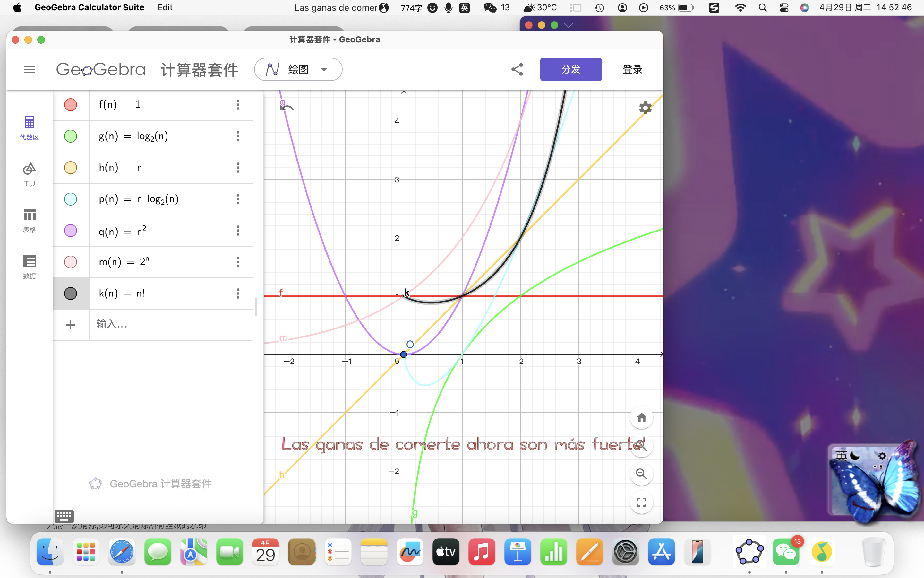Open App Store from the Dock
Viewport: 924px width, 578px height.
point(661,551)
